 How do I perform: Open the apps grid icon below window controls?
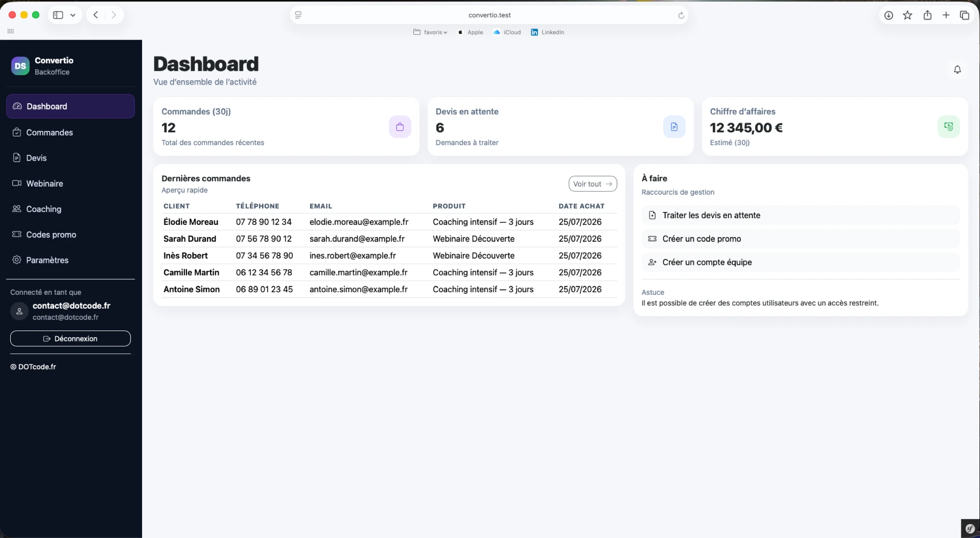point(11,31)
